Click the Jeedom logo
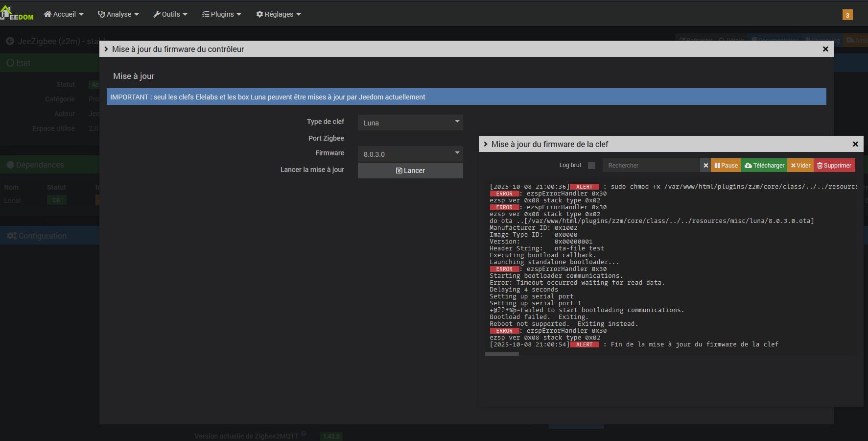This screenshot has width=868, height=441. click(x=17, y=13)
